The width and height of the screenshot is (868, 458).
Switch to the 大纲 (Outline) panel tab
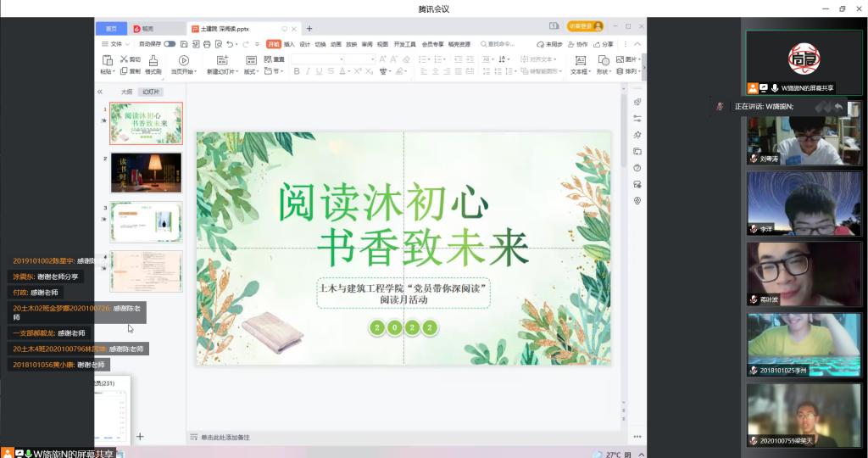pos(126,92)
